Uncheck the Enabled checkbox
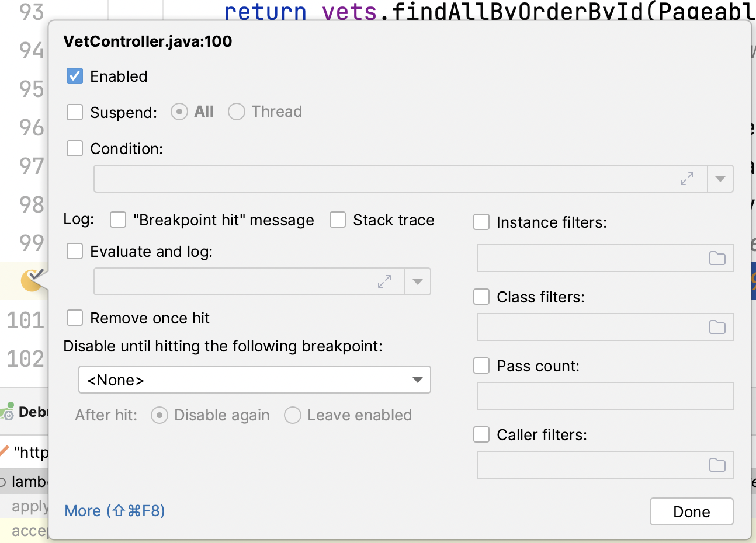This screenshot has width=756, height=543. point(75,76)
